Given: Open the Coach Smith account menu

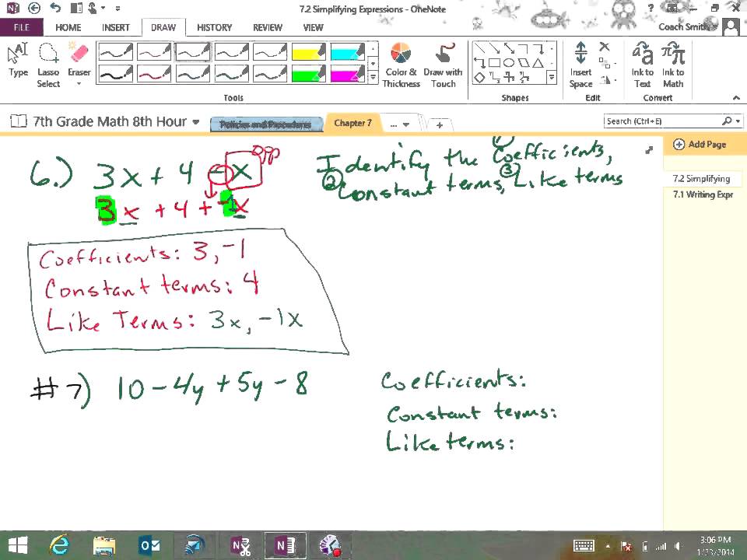Looking at the screenshot, I should (x=699, y=26).
